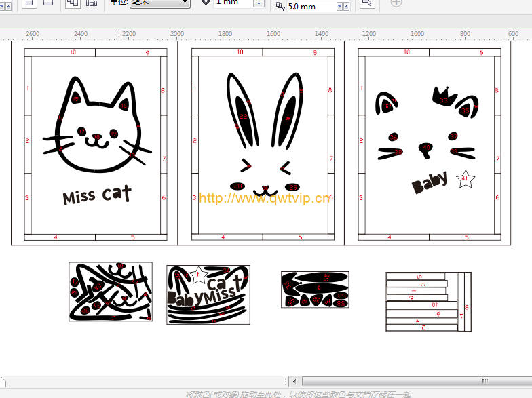This screenshot has width=532, height=398.
Task: Toggle the Treat as Filled icon
Action: pos(366,3)
